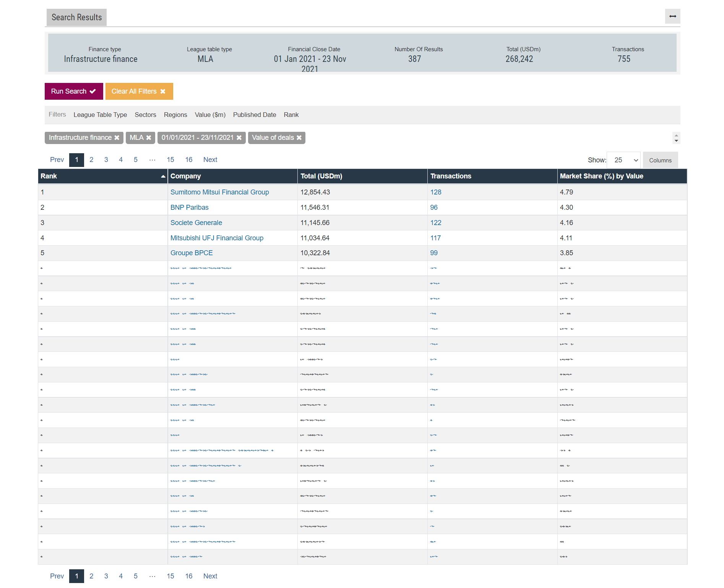
Task: Sort by the Transactions column header
Action: [492, 176]
